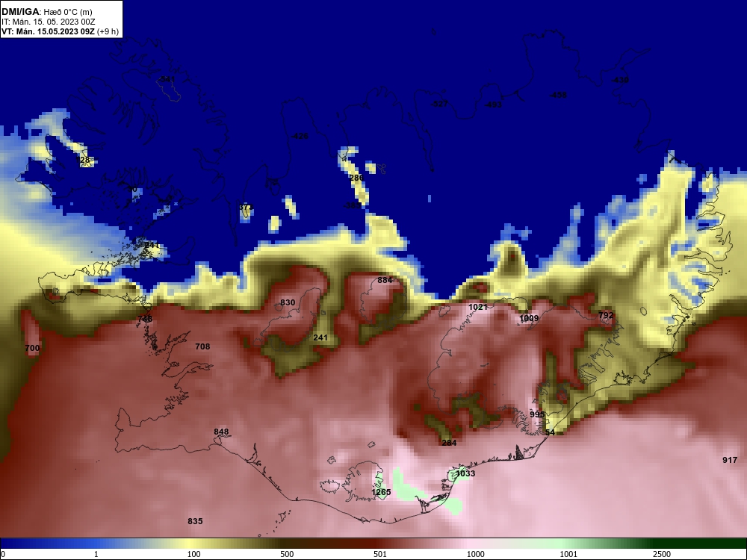The width and height of the screenshot is (747, 560).
Task: Click the map value 1265
Action: pos(381,492)
